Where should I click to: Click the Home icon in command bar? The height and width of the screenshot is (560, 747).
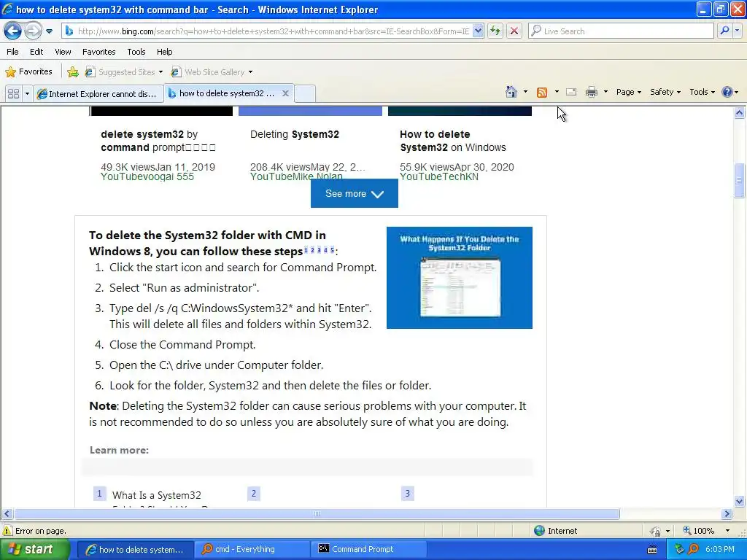click(x=511, y=92)
